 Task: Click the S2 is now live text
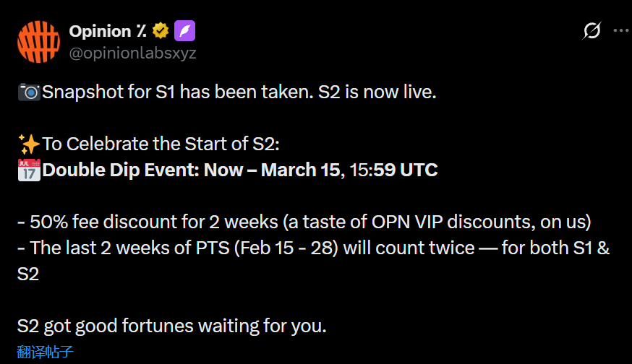pos(377,92)
